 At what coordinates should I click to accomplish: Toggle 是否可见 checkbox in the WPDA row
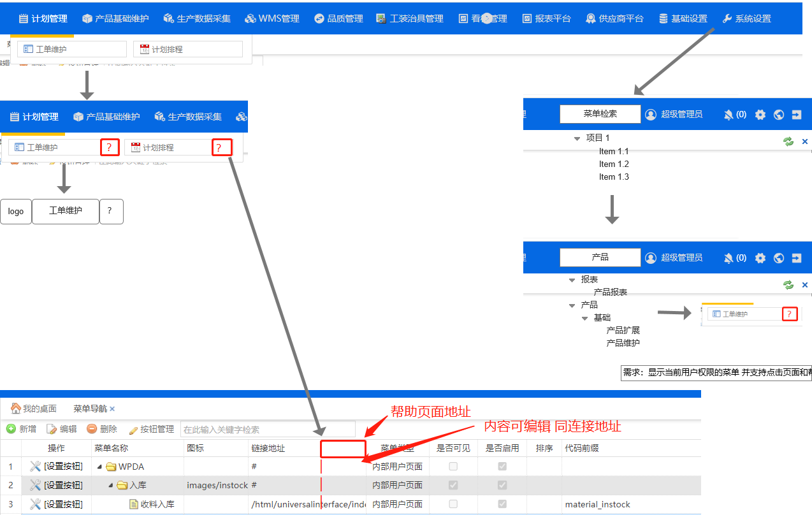pos(453,467)
